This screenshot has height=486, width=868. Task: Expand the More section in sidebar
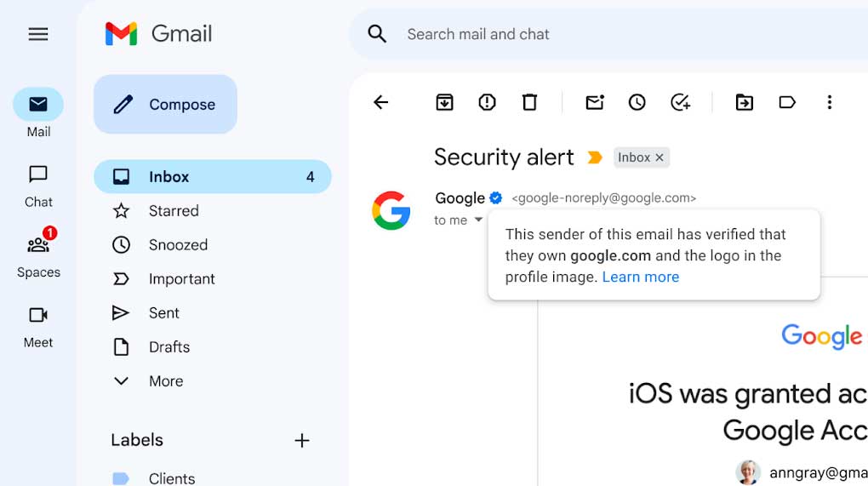pyautogui.click(x=165, y=381)
